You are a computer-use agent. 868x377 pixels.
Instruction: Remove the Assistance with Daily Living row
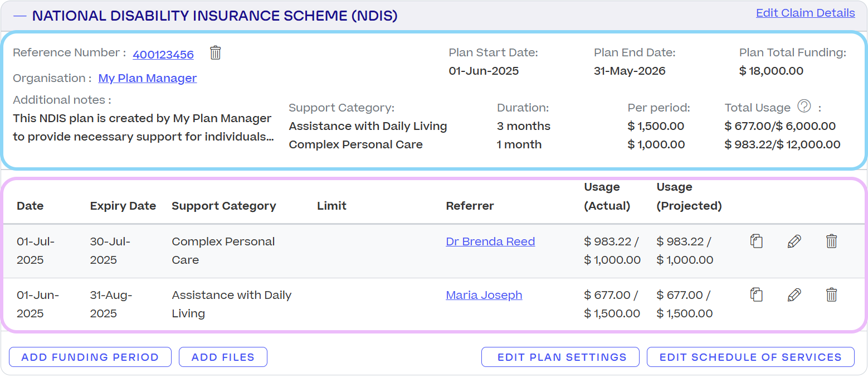831,295
